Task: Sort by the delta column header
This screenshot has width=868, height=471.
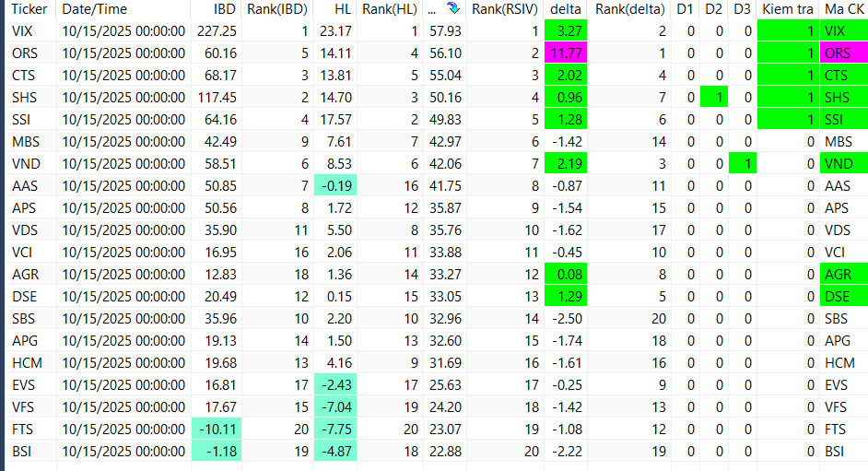Action: 565,9
